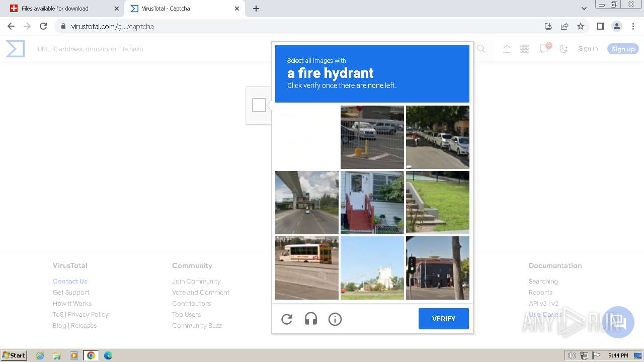Select the white silo under blue sky image
Image resolution: width=644 pixels, height=362 pixels.
point(372,268)
